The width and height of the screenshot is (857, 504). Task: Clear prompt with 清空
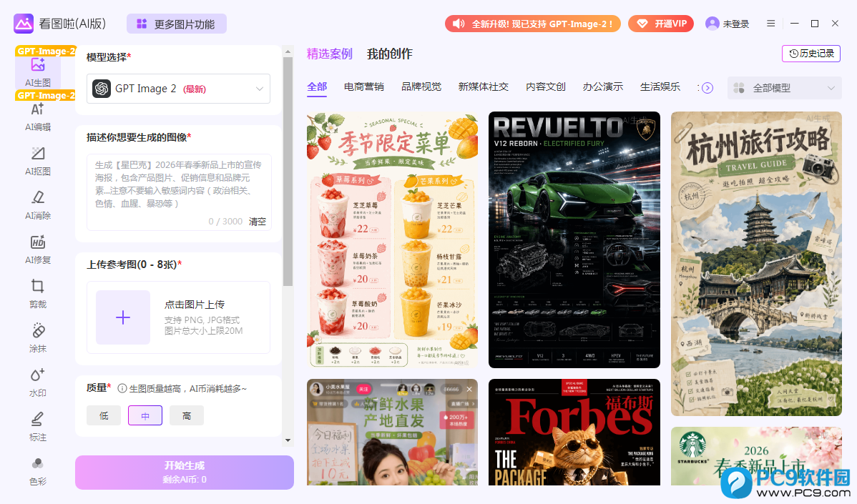[x=258, y=221]
